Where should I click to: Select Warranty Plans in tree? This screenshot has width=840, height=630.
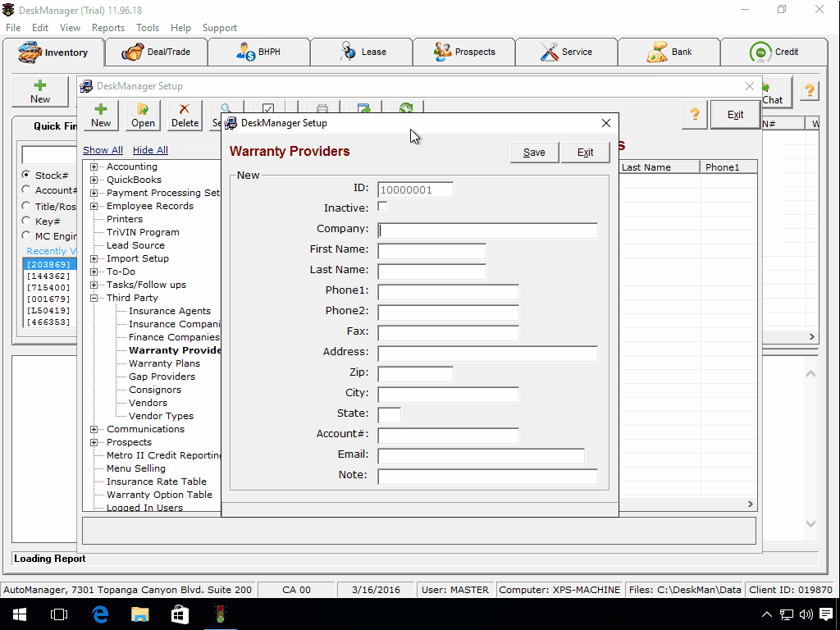point(164,363)
